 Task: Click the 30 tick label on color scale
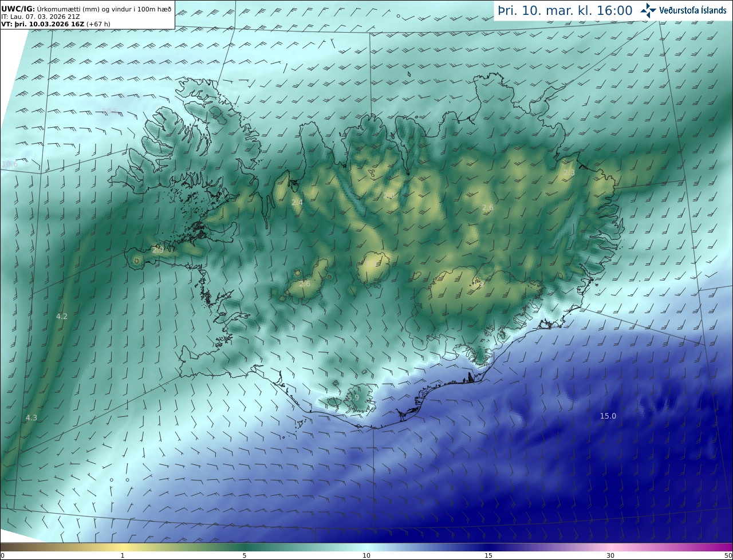pyautogui.click(x=610, y=556)
